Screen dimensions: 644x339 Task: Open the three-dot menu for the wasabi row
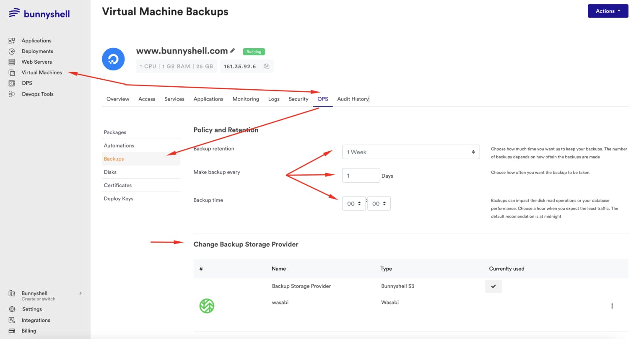612,306
